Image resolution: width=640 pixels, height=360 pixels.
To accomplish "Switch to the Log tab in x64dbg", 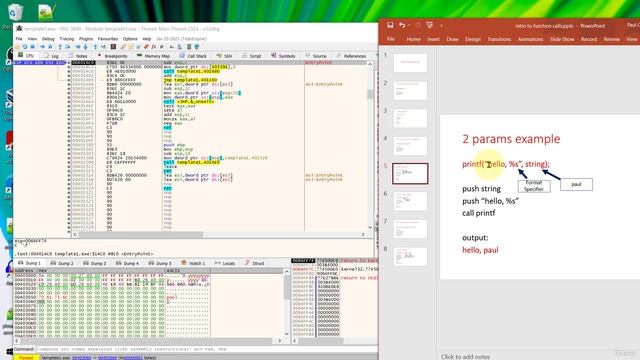I will click(x=51, y=56).
